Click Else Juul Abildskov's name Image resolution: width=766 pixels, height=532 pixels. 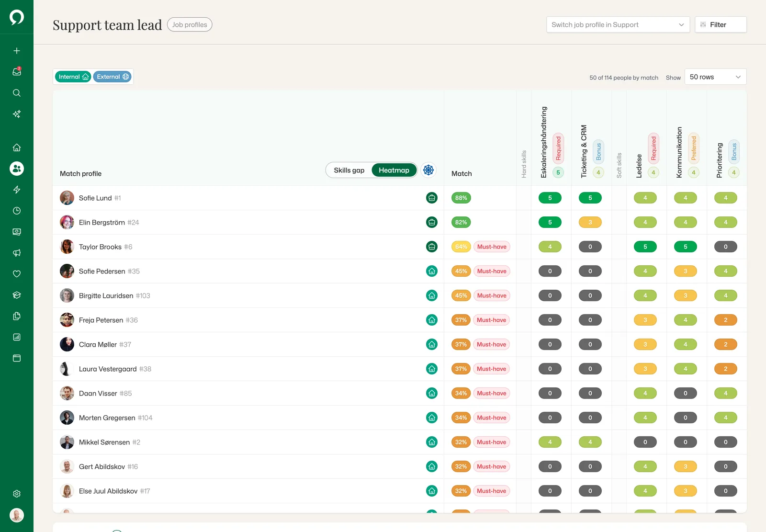click(108, 491)
